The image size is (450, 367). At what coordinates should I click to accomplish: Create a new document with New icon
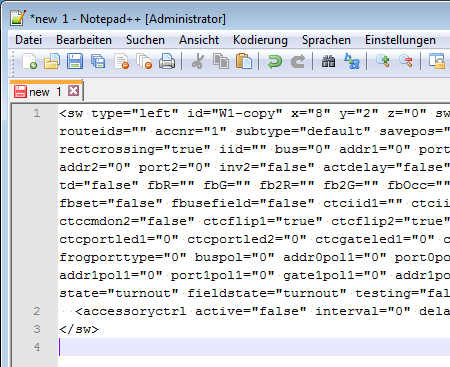point(29,61)
